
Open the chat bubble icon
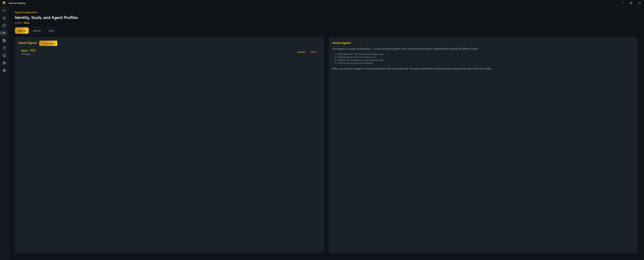tap(4, 25)
